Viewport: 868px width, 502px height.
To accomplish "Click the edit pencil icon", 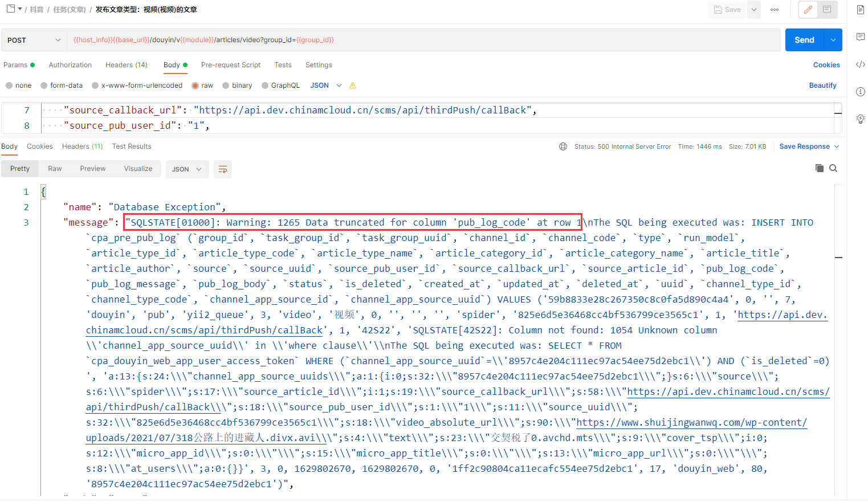I will click(808, 10).
